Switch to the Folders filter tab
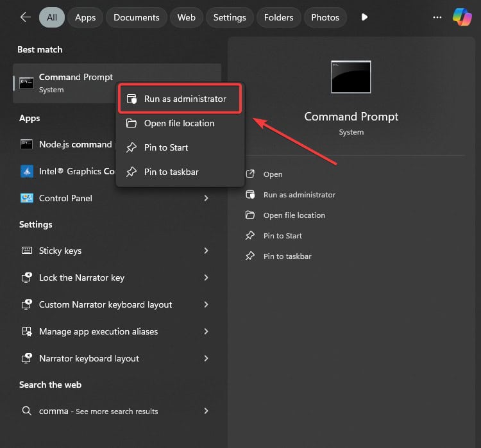 pyautogui.click(x=278, y=17)
